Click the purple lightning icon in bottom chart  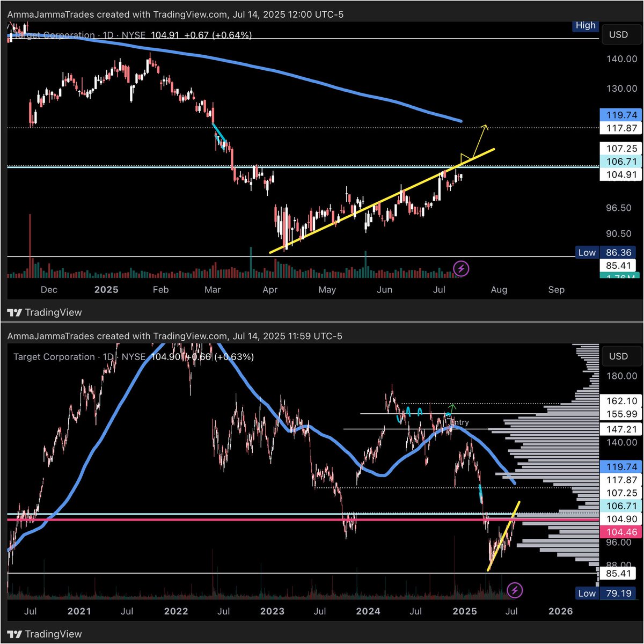[515, 590]
